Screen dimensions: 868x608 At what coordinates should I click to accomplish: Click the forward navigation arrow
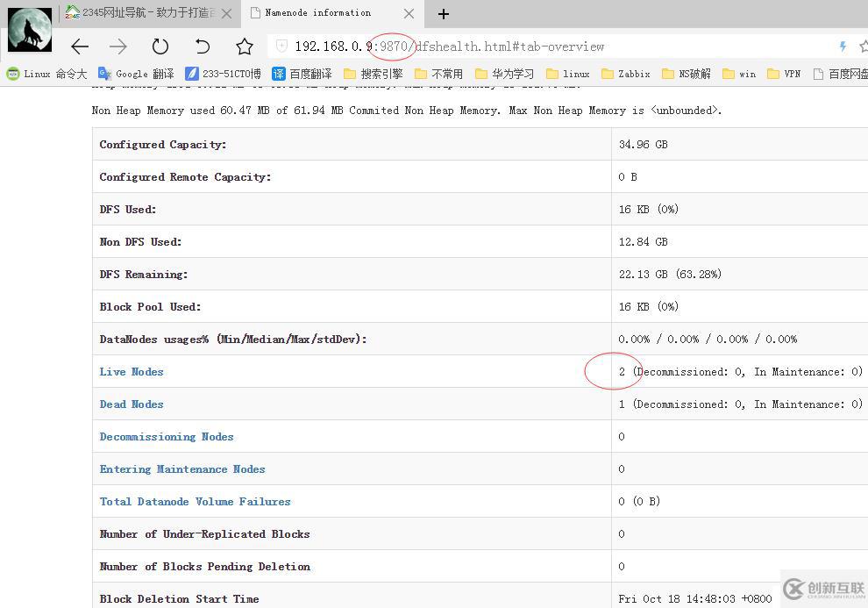118,46
